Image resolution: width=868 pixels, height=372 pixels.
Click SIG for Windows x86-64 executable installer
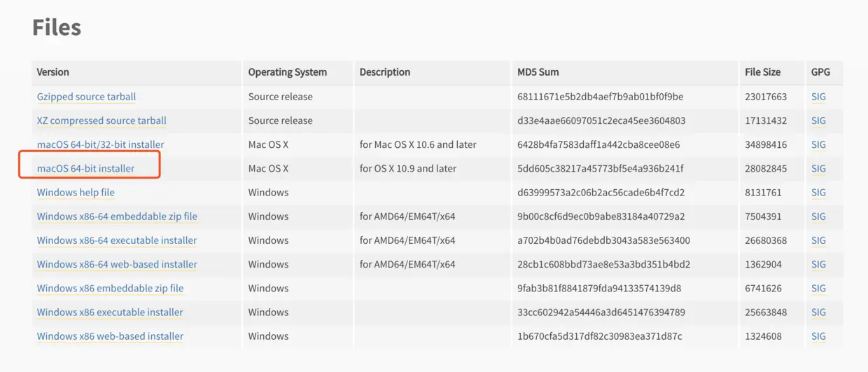pos(818,240)
